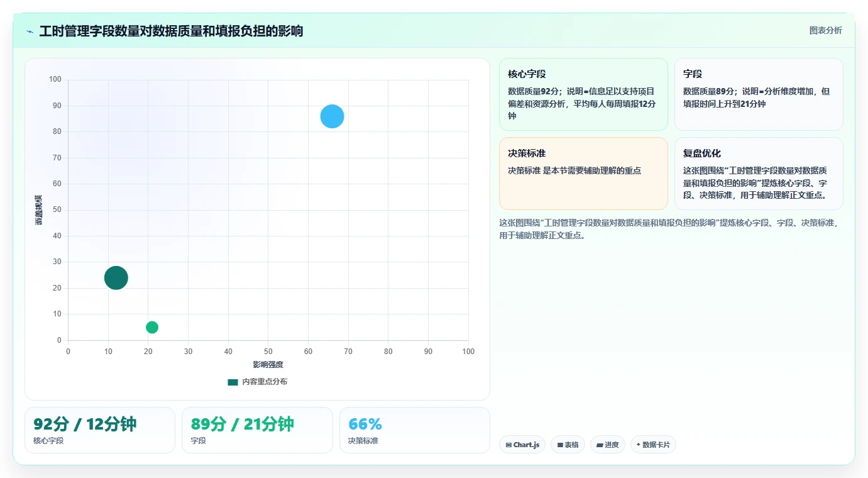Image resolution: width=868 pixels, height=478 pixels.
Task: Click the small green bubble on the chart
Action: [152, 327]
